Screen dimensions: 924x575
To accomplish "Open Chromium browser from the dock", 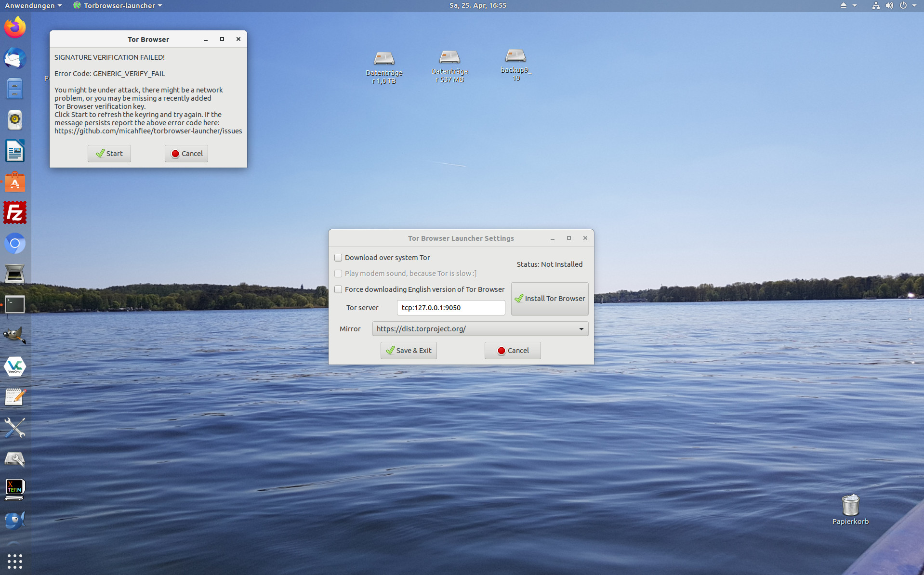I will point(15,244).
